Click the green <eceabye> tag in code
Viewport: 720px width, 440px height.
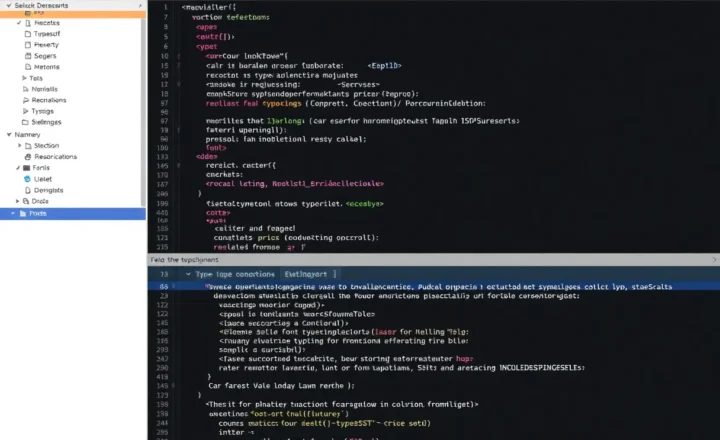point(365,203)
